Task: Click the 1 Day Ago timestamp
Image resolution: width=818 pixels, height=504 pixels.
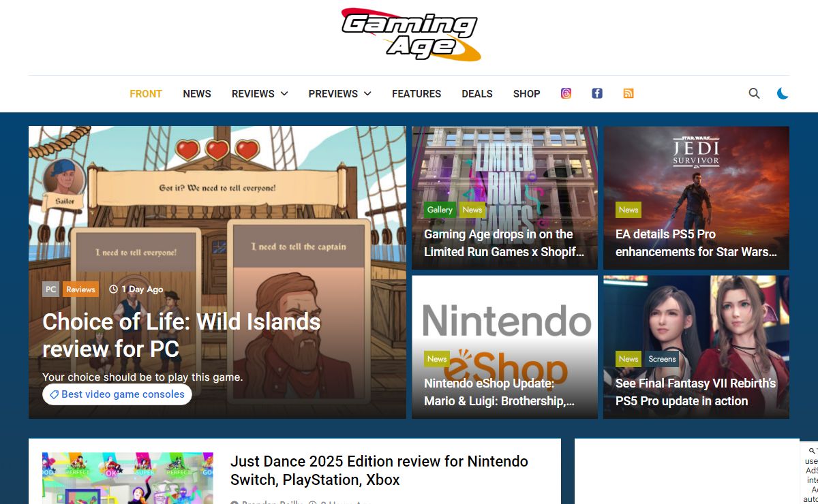Action: click(136, 289)
